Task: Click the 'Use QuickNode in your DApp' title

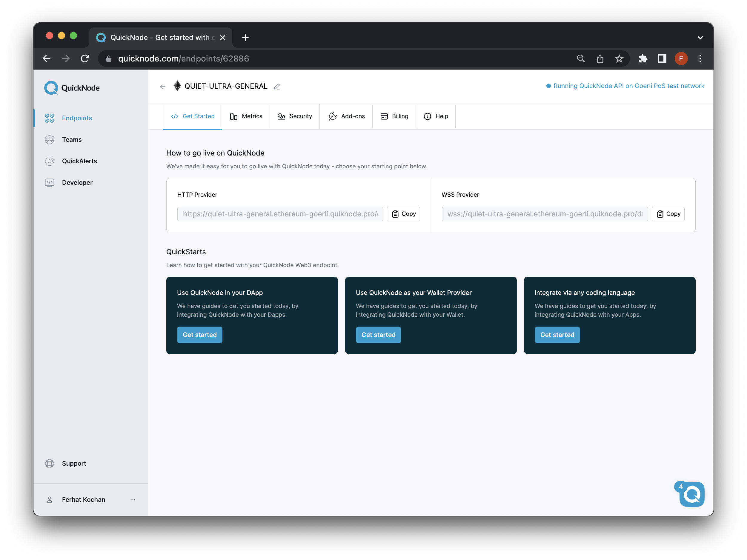Action: (x=220, y=293)
